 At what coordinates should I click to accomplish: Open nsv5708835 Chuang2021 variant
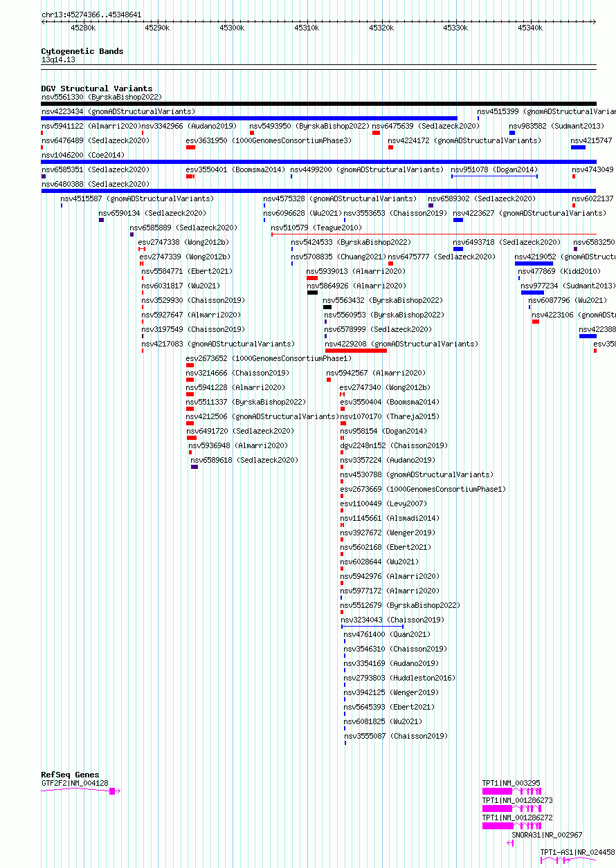pyautogui.click(x=338, y=257)
